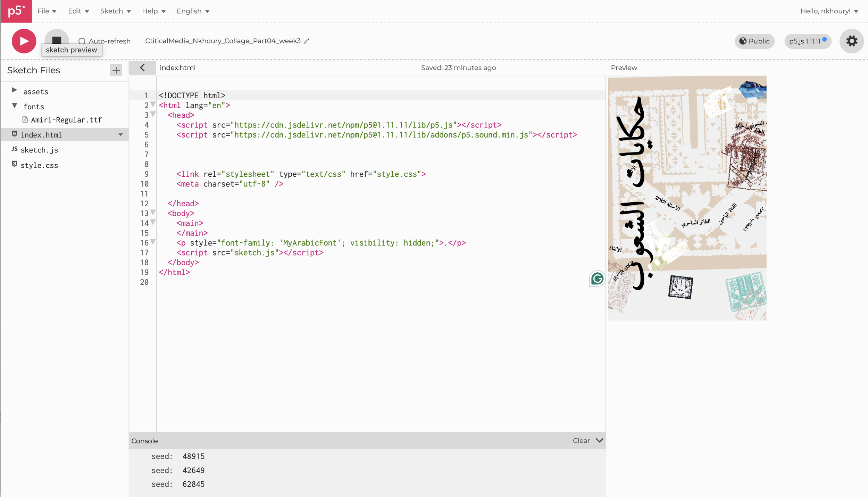Viewport: 868px width, 497px height.
Task: Open the index.html file options arrow
Action: (120, 135)
